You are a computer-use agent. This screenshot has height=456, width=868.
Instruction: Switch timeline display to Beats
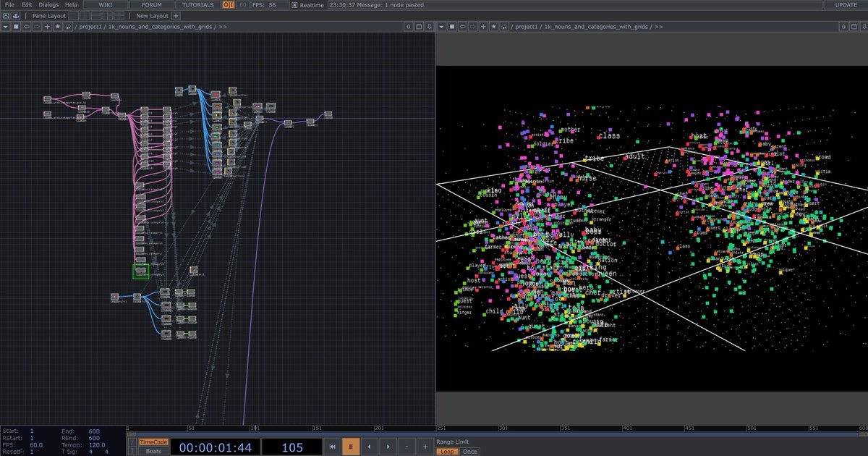coord(153,451)
